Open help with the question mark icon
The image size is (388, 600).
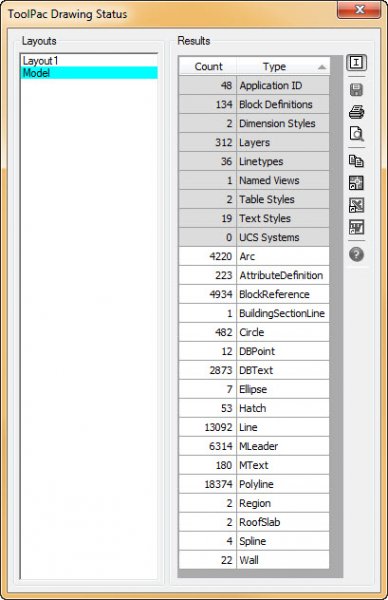(356, 254)
